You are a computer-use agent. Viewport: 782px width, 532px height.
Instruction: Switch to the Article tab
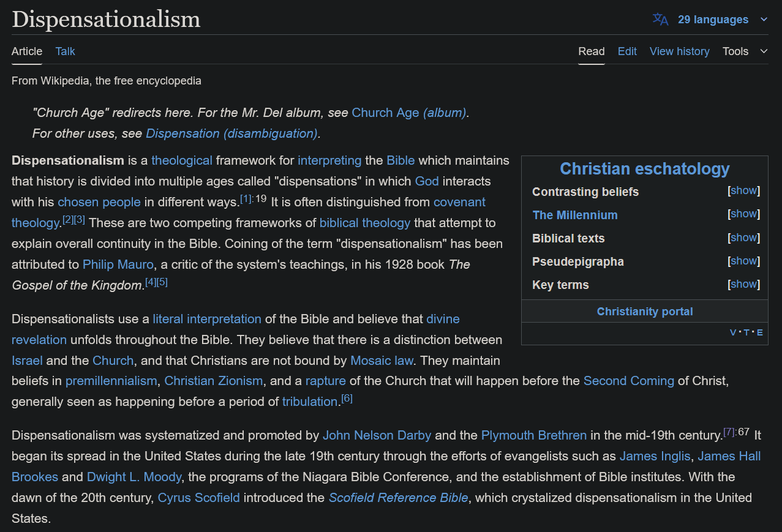coord(27,51)
